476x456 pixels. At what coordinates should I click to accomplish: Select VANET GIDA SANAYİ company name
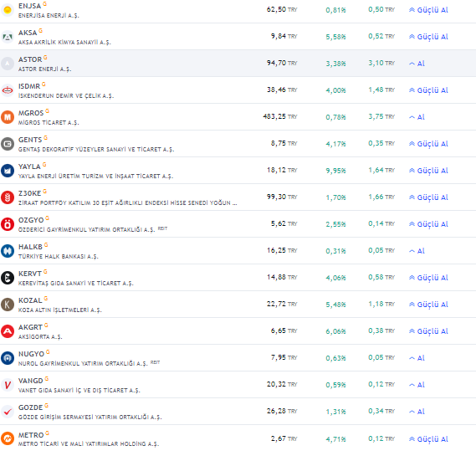[x=79, y=391]
